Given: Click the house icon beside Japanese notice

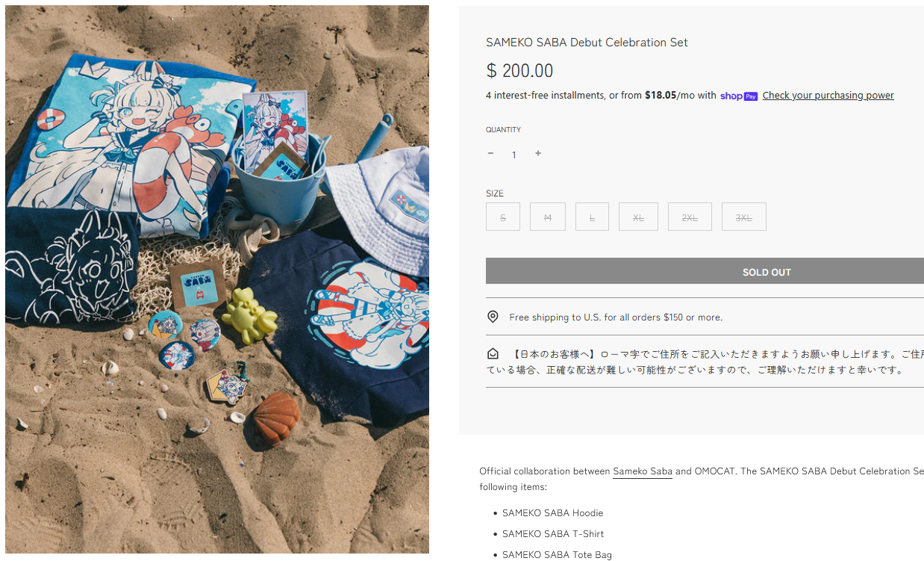Looking at the screenshot, I should pyautogui.click(x=493, y=354).
